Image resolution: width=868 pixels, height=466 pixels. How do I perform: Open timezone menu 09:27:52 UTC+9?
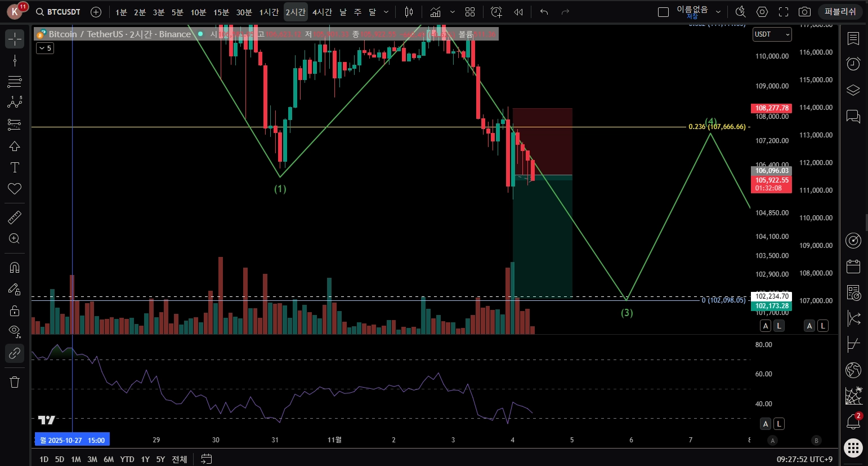[804, 459]
